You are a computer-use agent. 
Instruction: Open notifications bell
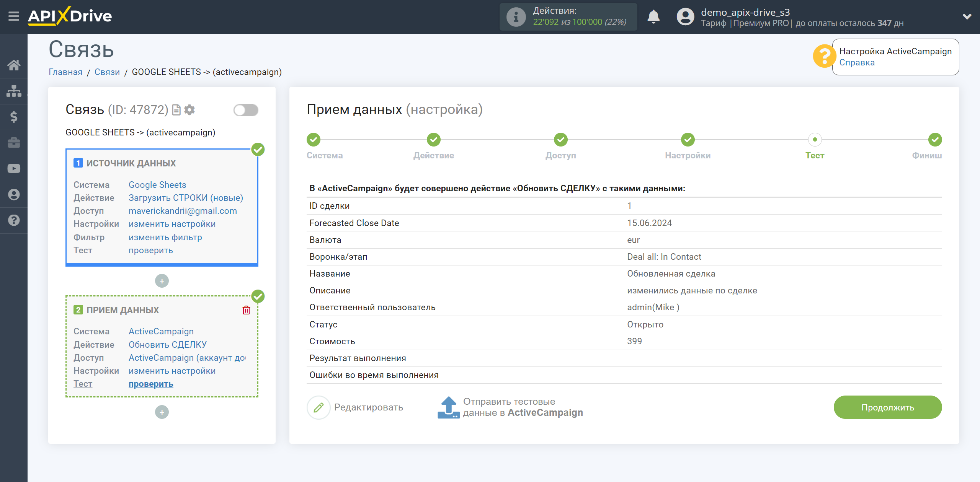[x=653, y=17]
